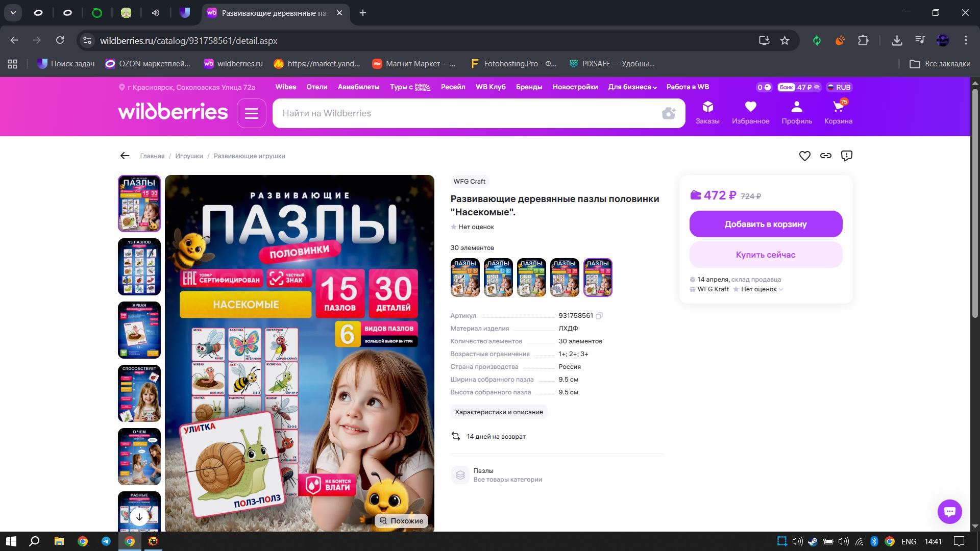
Task: Open the WB Клуб menu item
Action: [490, 87]
